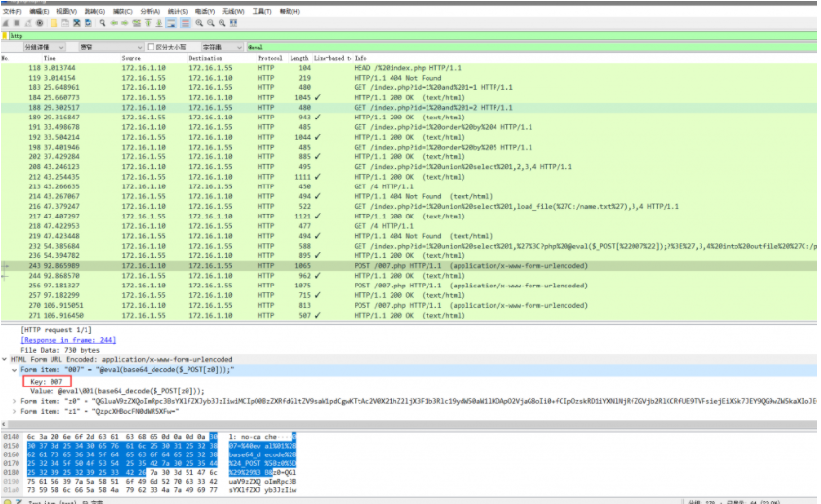The image size is (821, 504).
Task: Toggle packet list colorization
Action: click(186, 23)
